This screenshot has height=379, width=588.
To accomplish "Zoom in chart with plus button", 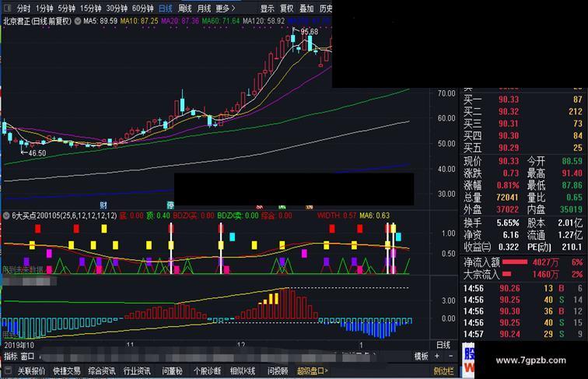I will click(437, 356).
